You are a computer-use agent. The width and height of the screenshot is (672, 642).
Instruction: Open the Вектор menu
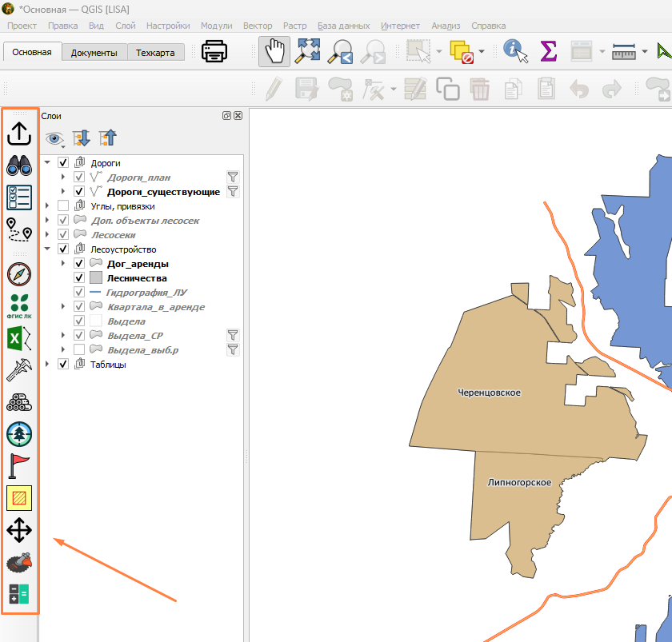(258, 26)
